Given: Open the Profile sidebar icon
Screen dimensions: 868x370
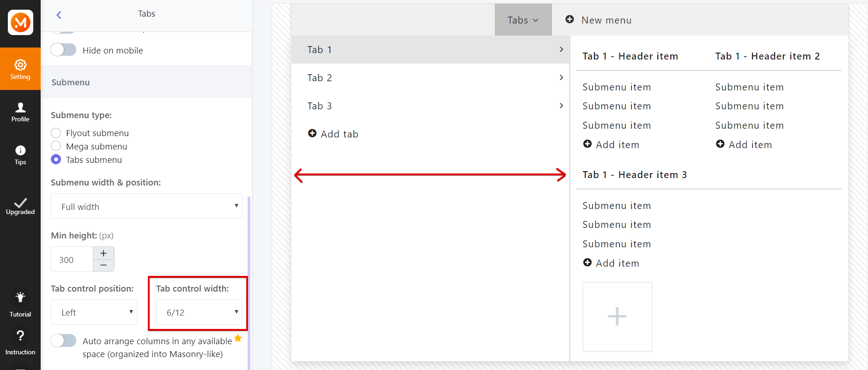Looking at the screenshot, I should [x=20, y=112].
